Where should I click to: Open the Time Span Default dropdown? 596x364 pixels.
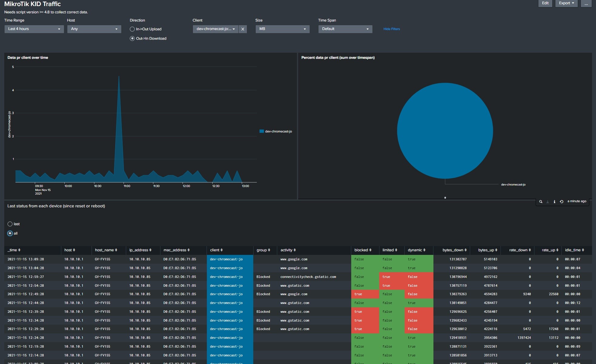point(345,29)
